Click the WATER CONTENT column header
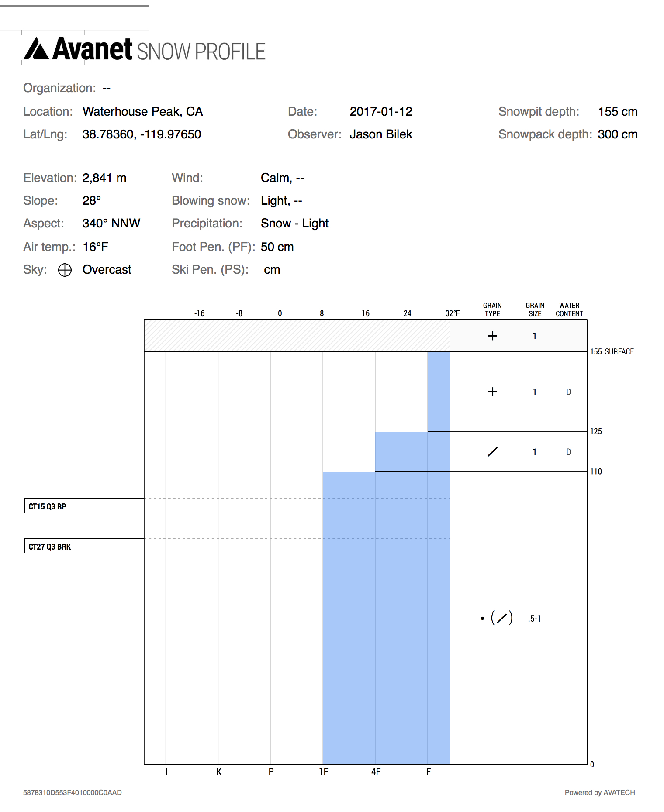Screen dimensions: 664x812 [x=569, y=310]
